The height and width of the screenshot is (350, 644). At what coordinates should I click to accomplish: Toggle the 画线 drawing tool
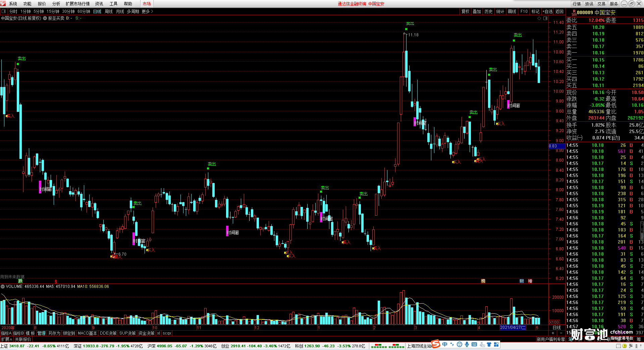(x=512, y=11)
